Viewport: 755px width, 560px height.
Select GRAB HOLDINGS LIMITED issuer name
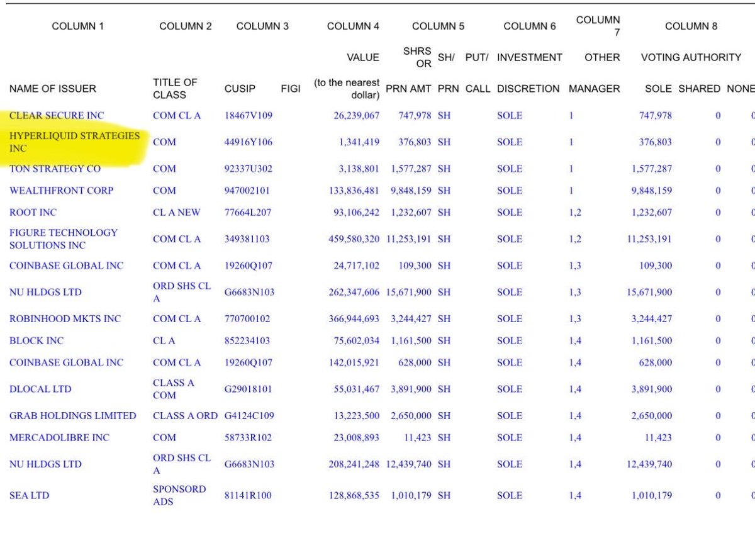72,416
